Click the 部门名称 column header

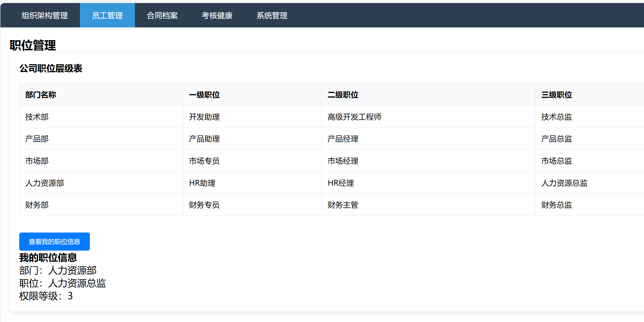[x=41, y=95]
